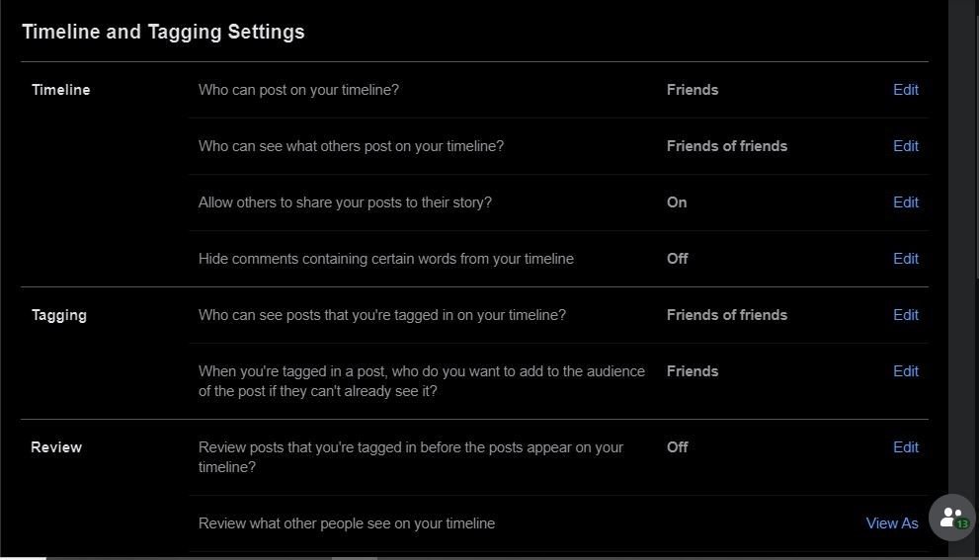Click the Tagging section label
This screenshot has width=979, height=560.
point(59,315)
